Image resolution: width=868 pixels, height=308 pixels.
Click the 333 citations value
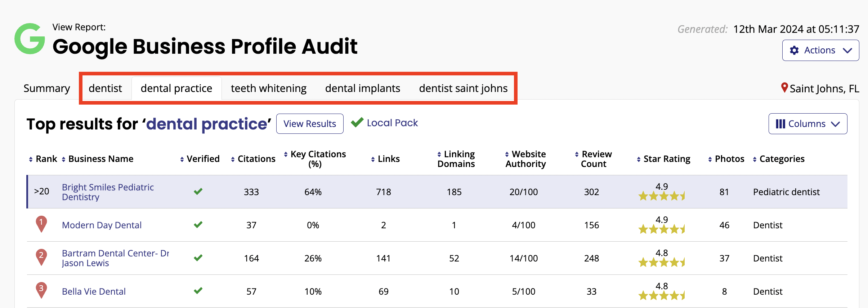tap(251, 192)
